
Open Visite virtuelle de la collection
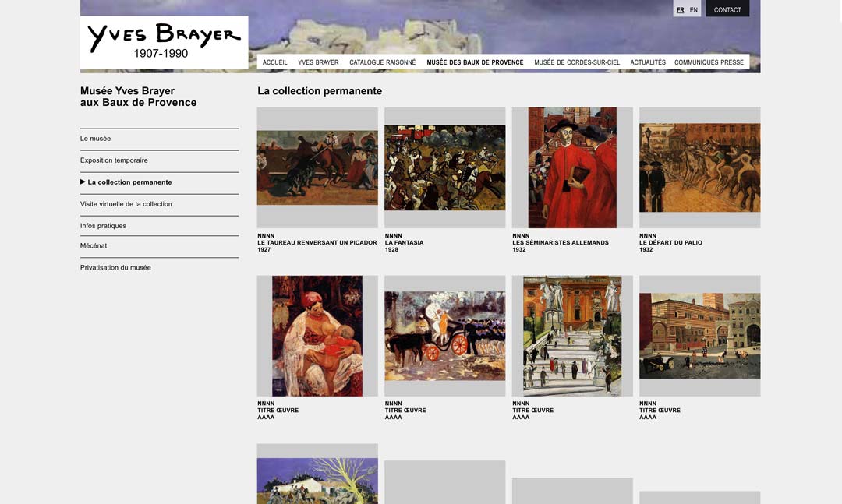pos(126,204)
